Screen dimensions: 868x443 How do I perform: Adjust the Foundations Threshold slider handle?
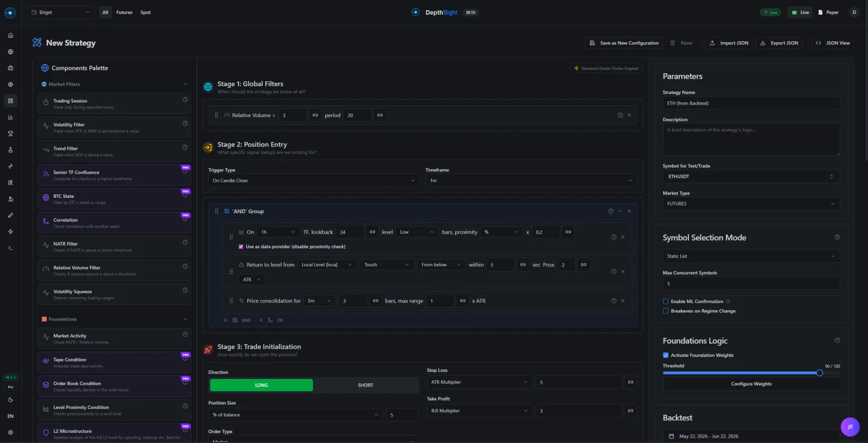(x=820, y=373)
